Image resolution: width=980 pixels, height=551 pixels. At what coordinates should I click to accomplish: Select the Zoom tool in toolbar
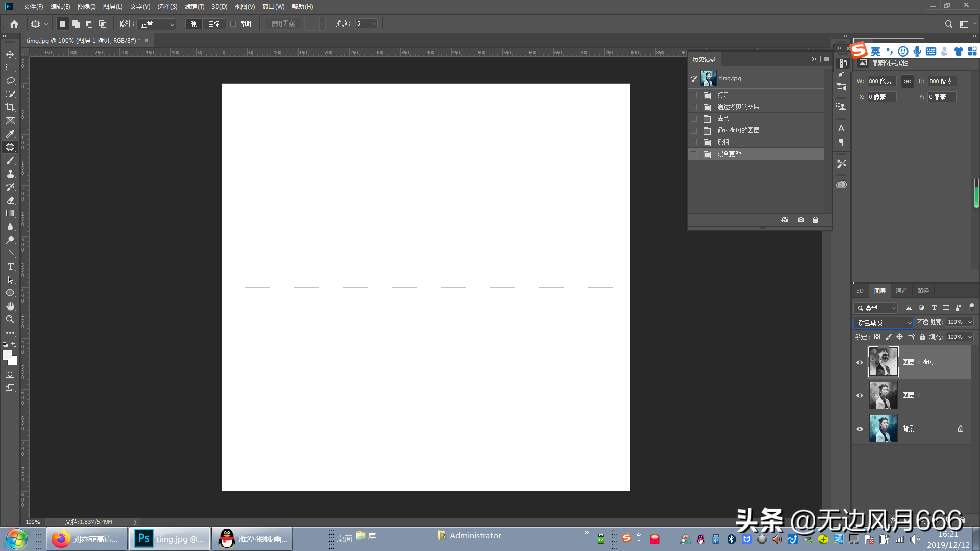point(10,319)
